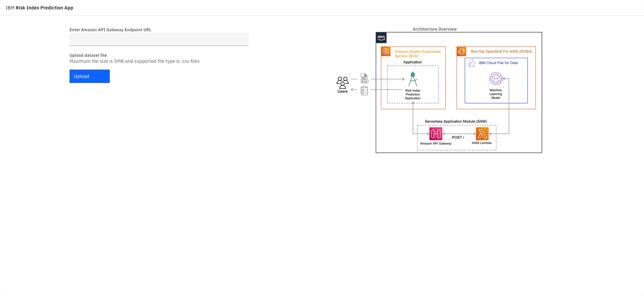Click the IBM Cloud Pak for Data text
Screen dimensions: 644x295
(x=498, y=63)
